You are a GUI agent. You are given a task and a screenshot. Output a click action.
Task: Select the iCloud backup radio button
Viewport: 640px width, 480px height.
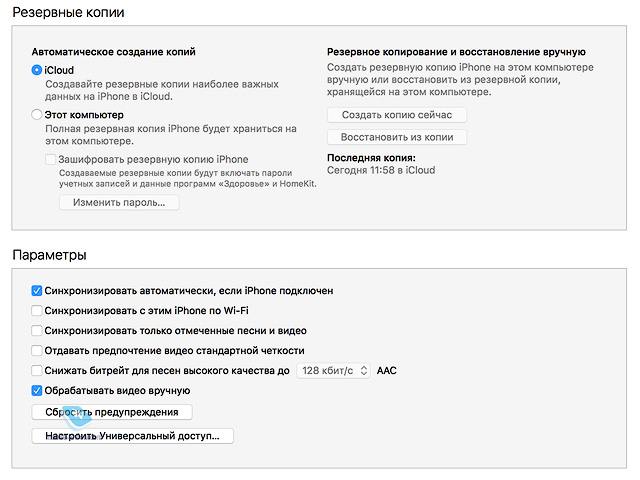pyautogui.click(x=37, y=70)
